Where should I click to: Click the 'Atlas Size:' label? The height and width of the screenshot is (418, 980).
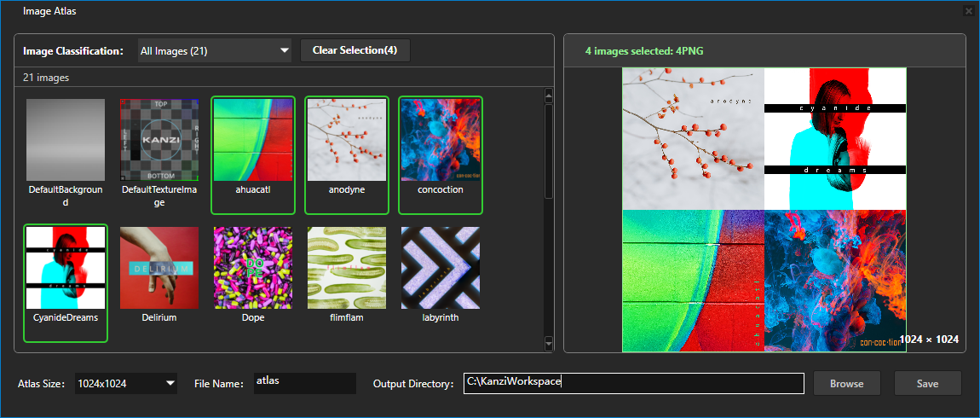point(41,384)
